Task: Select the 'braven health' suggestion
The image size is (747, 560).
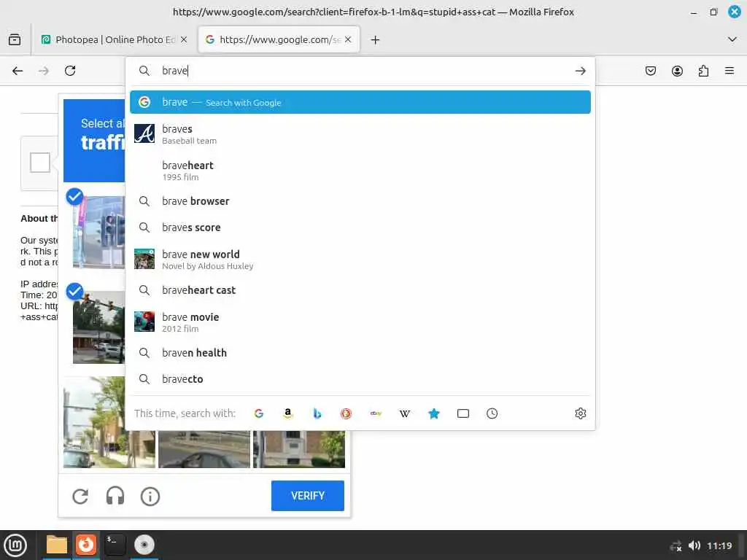Action: (360, 353)
